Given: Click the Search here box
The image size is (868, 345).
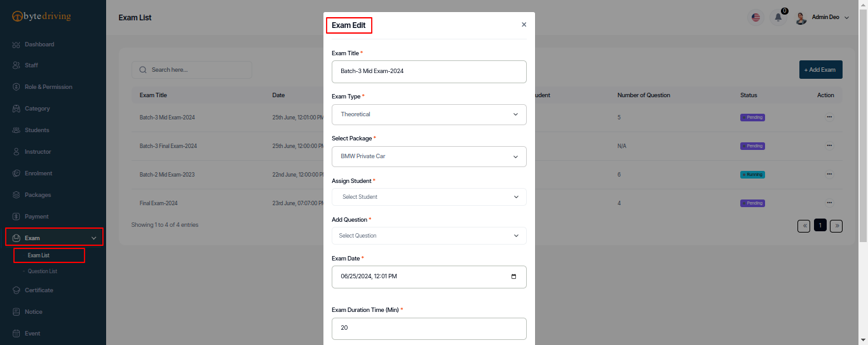Looking at the screenshot, I should tap(192, 70).
